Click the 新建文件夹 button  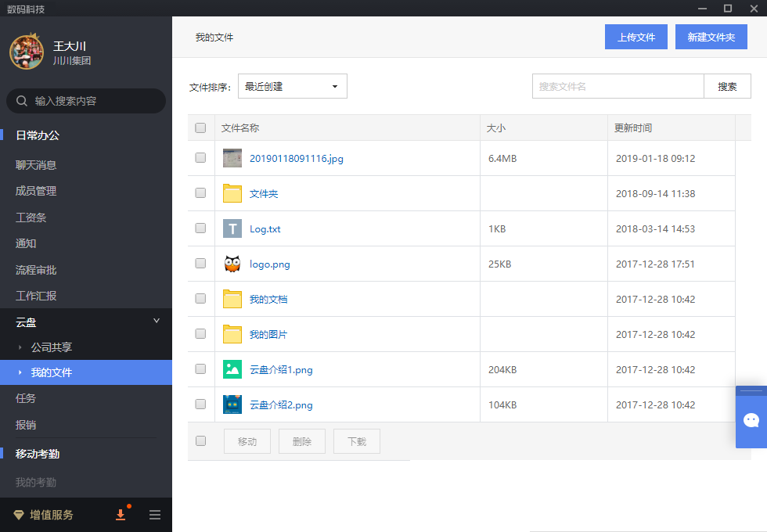[x=711, y=37]
